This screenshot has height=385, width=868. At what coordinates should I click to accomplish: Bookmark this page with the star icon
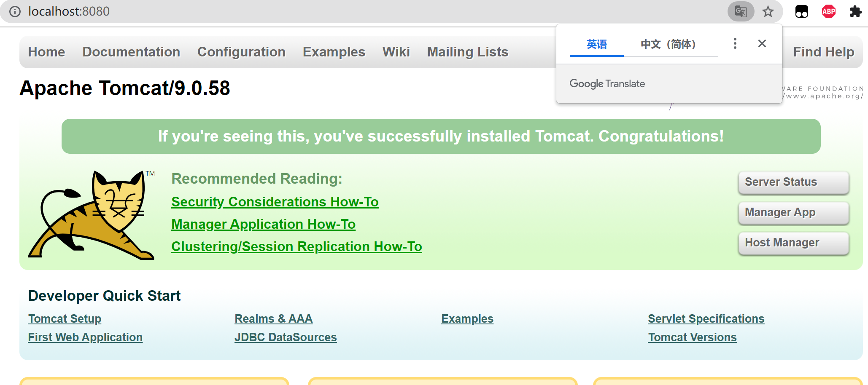(x=768, y=11)
